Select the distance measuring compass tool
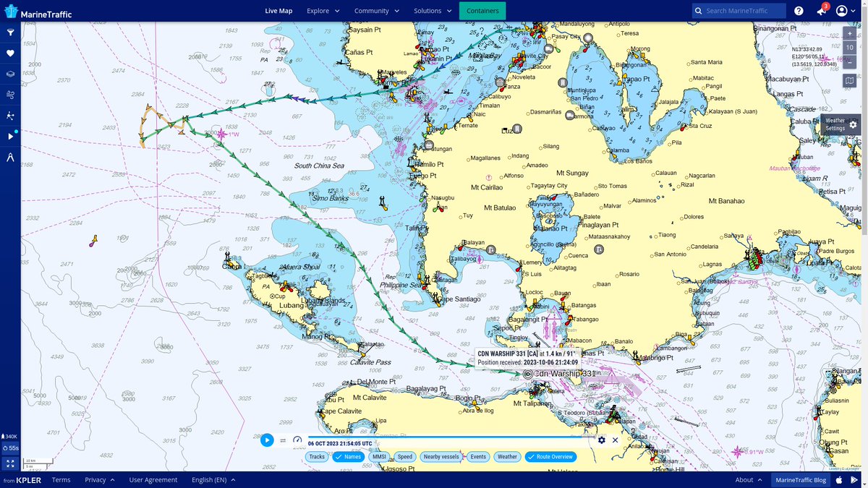The width and height of the screenshot is (868, 488). [x=10, y=157]
